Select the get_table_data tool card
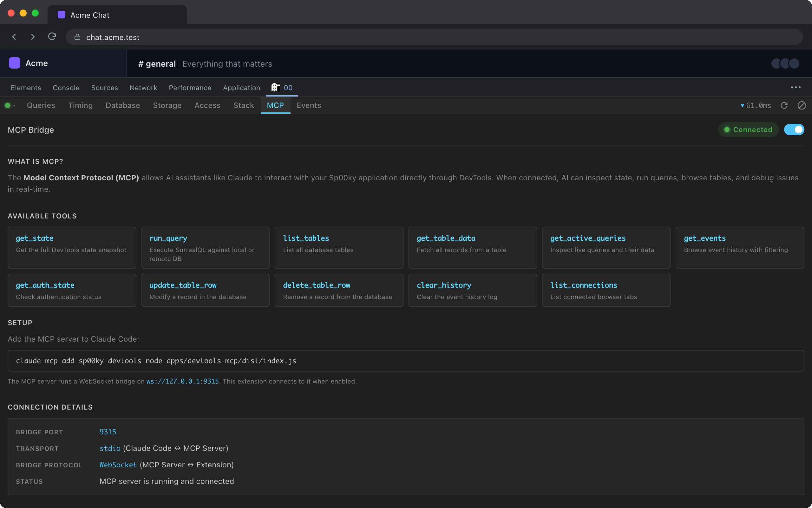This screenshot has width=812, height=508. 473,248
